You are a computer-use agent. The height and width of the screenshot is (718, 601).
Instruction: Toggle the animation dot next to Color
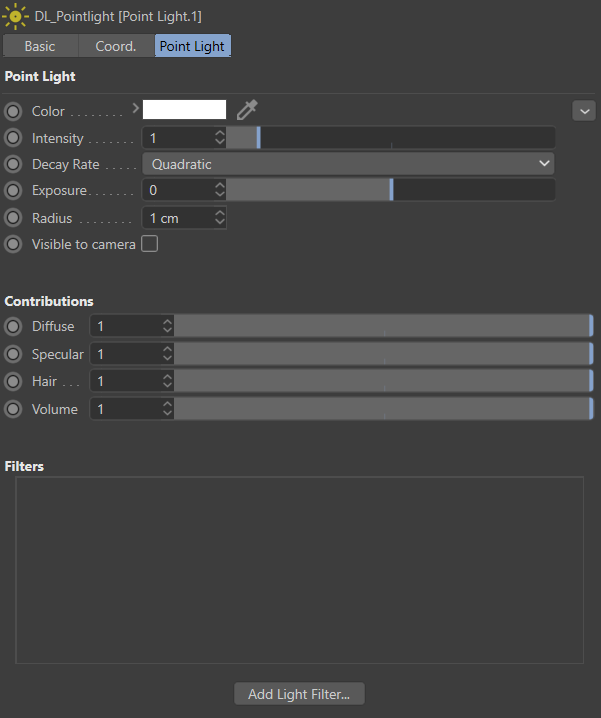(x=13, y=111)
